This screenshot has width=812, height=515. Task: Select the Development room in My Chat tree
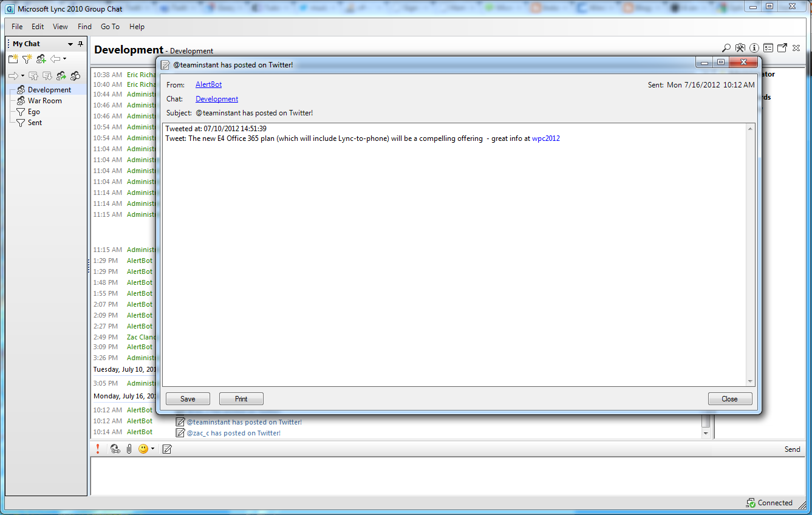click(49, 90)
